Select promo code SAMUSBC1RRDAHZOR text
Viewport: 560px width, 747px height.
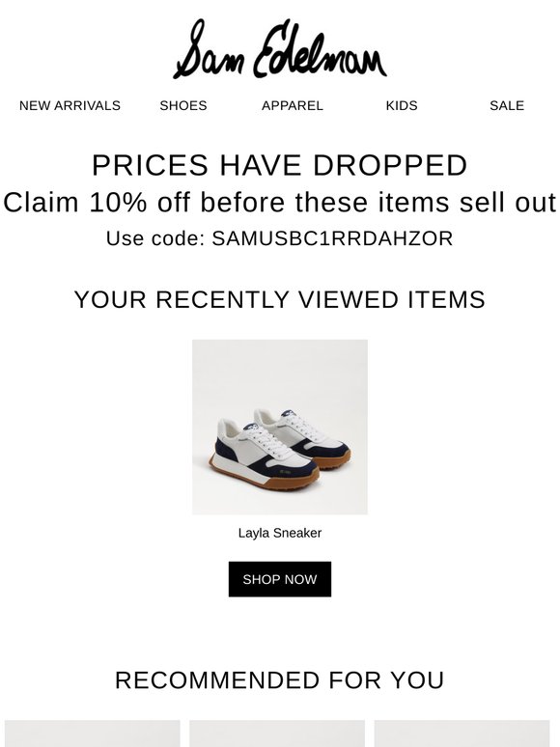tap(332, 238)
